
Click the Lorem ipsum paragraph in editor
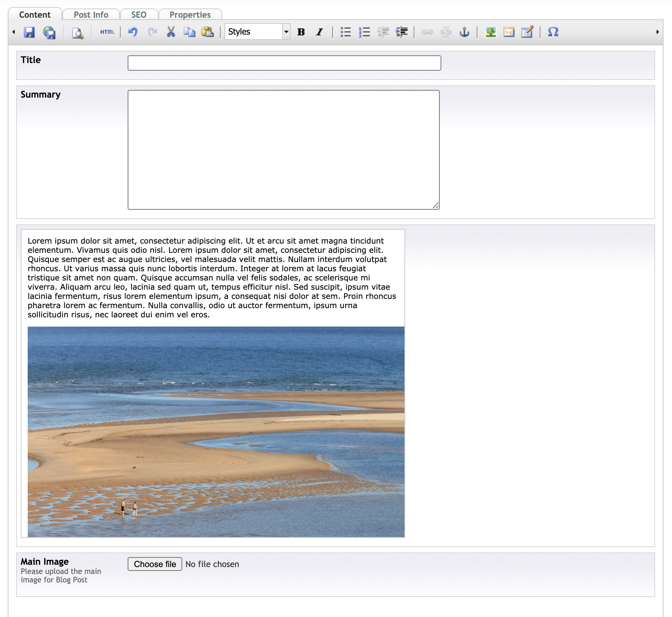212,278
